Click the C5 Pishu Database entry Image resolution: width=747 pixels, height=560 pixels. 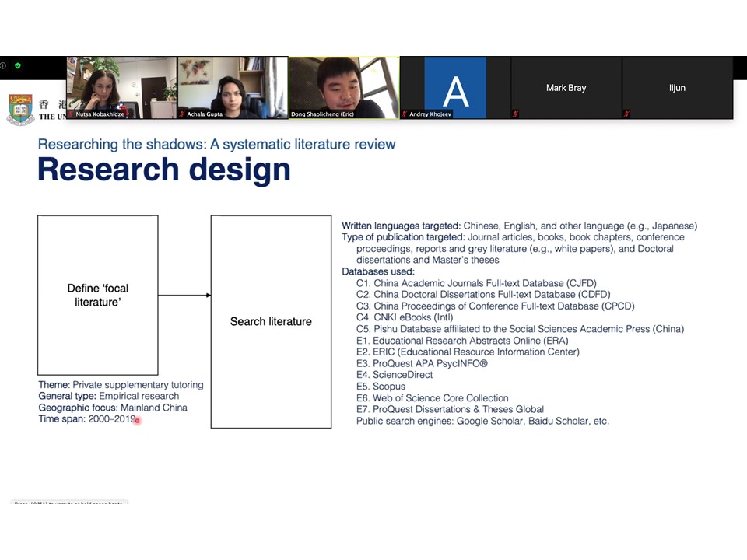(521, 329)
